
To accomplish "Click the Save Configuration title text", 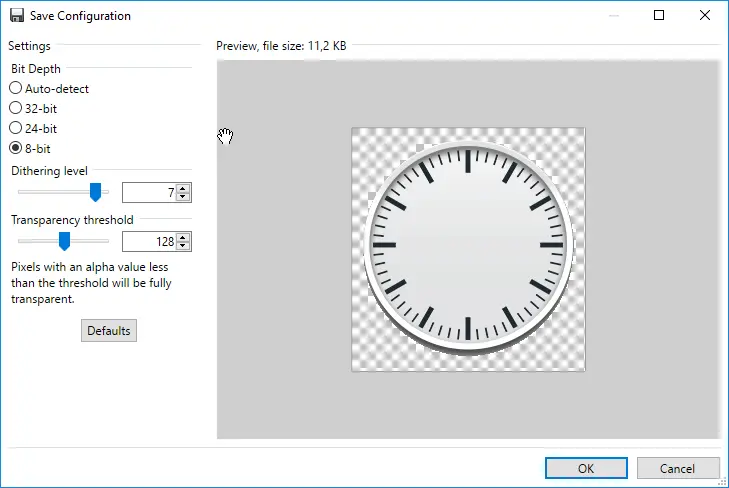I will (x=80, y=16).
